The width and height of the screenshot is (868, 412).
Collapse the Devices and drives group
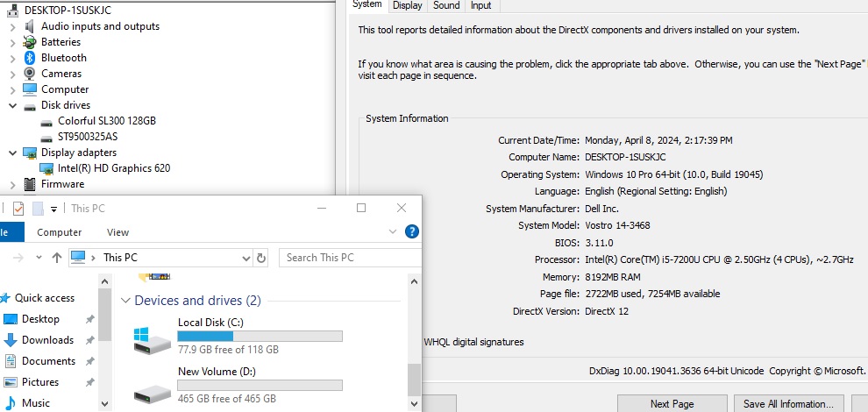124,301
